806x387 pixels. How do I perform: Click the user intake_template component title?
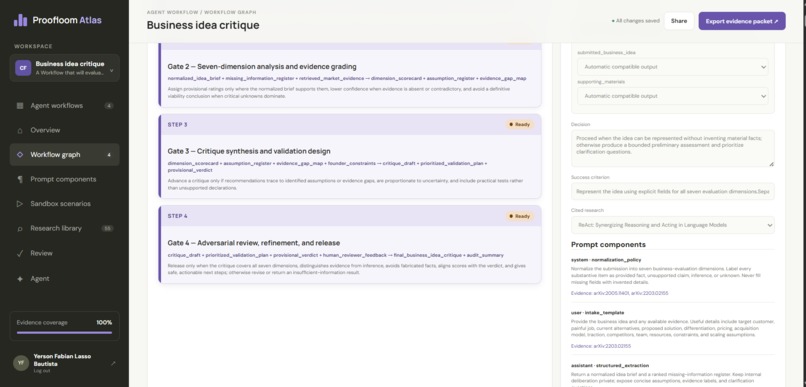[597, 312]
